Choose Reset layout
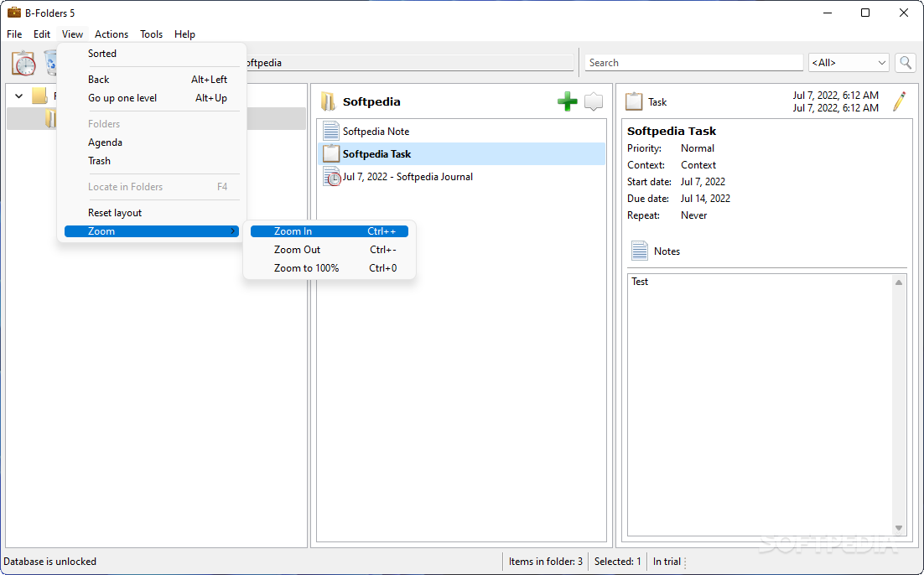924x575 pixels. pyautogui.click(x=152, y=213)
